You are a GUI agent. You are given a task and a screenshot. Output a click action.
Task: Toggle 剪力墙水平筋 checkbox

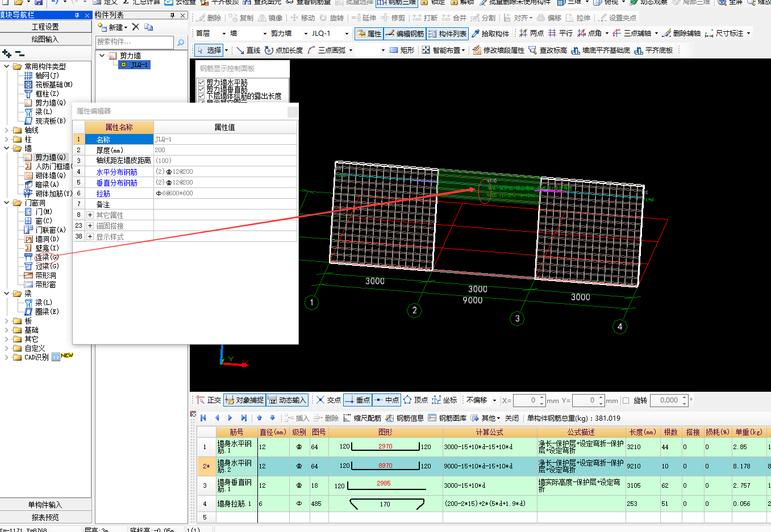(201, 83)
